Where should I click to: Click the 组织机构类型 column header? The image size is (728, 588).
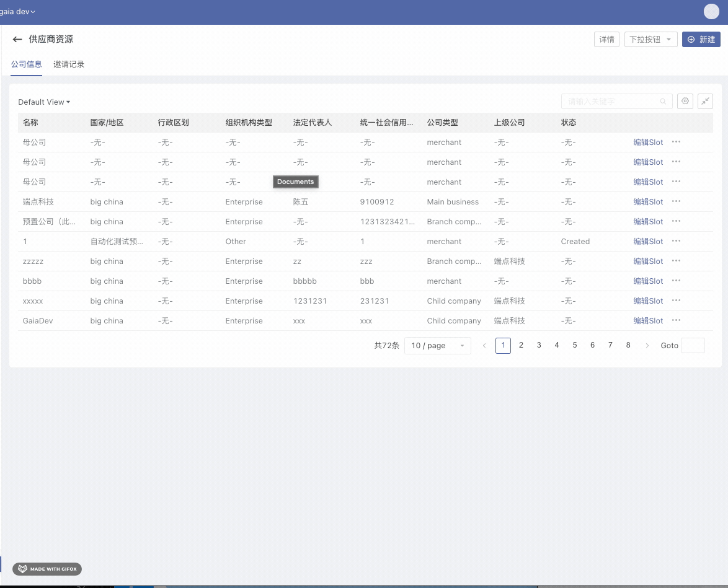pos(249,123)
